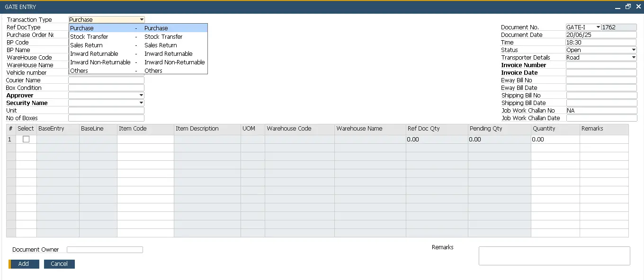Click the Cancel button

click(x=59, y=264)
